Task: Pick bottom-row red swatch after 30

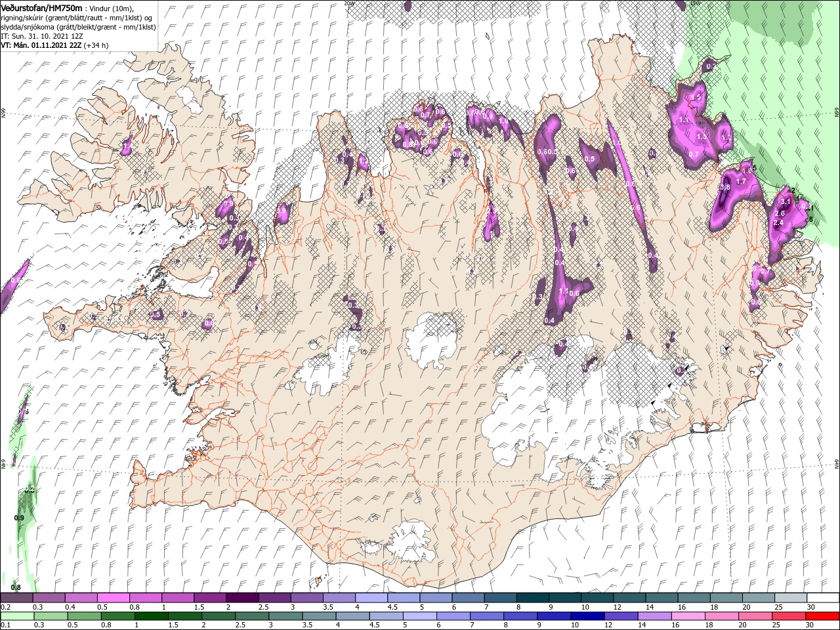Action: pyautogui.click(x=822, y=616)
